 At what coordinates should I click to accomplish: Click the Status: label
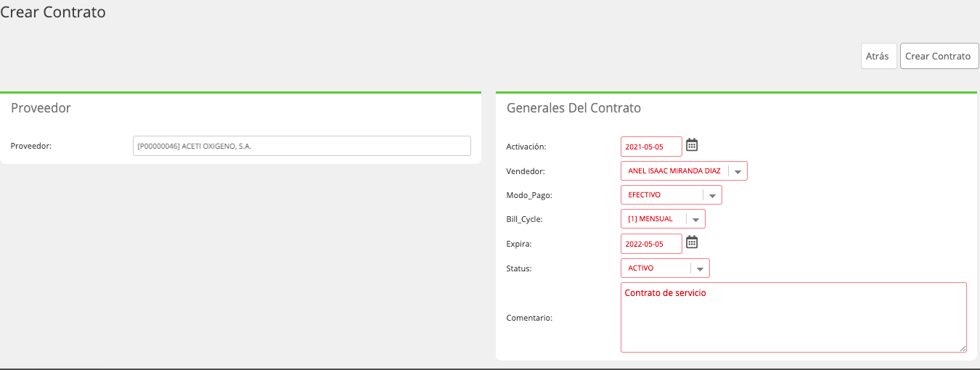click(x=519, y=268)
